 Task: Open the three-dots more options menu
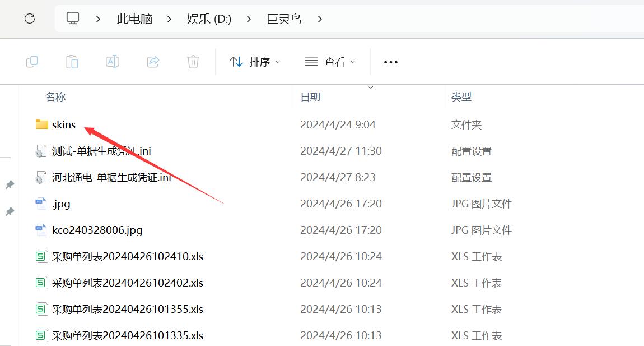(x=390, y=62)
